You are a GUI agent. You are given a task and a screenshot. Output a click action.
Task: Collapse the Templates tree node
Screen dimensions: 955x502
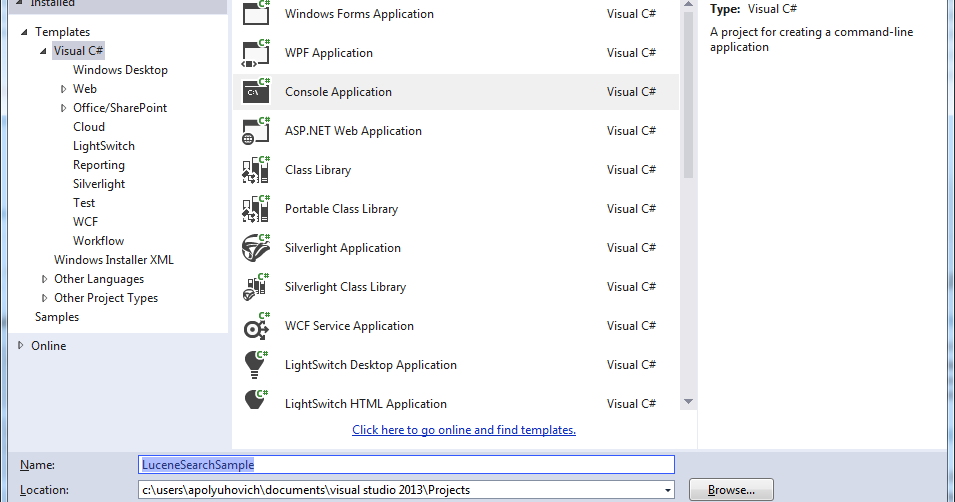24,32
